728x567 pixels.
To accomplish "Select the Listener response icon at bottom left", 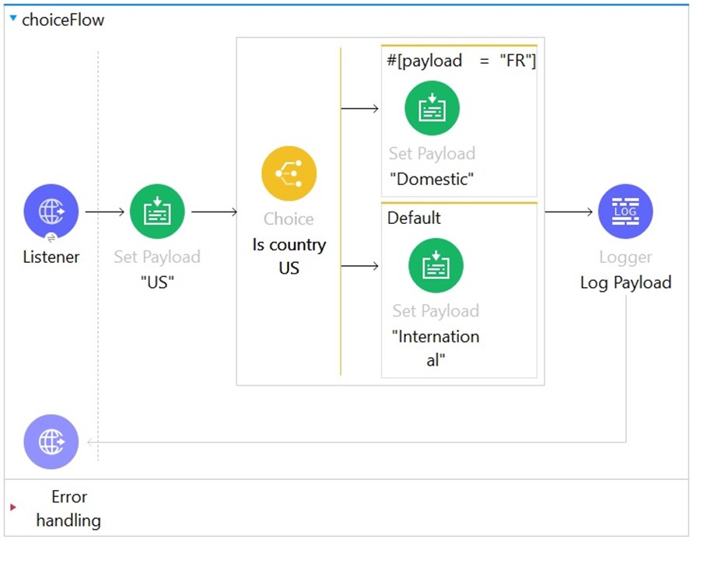I will coord(51,442).
